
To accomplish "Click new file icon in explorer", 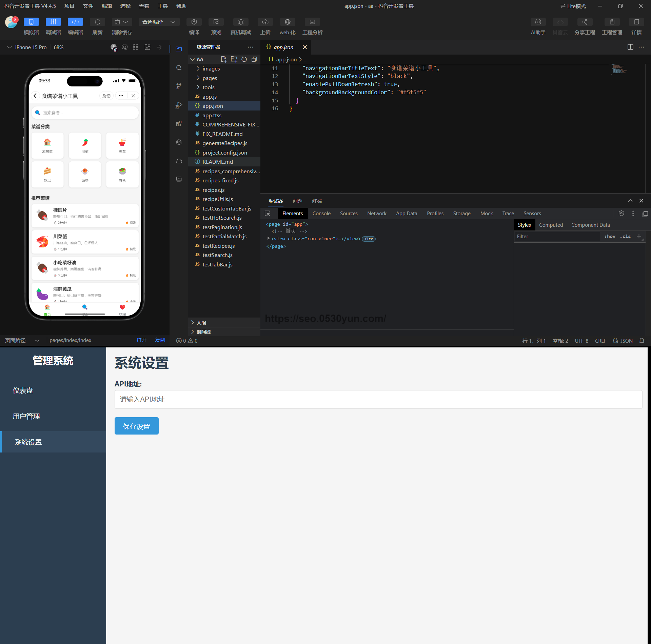I will point(224,59).
